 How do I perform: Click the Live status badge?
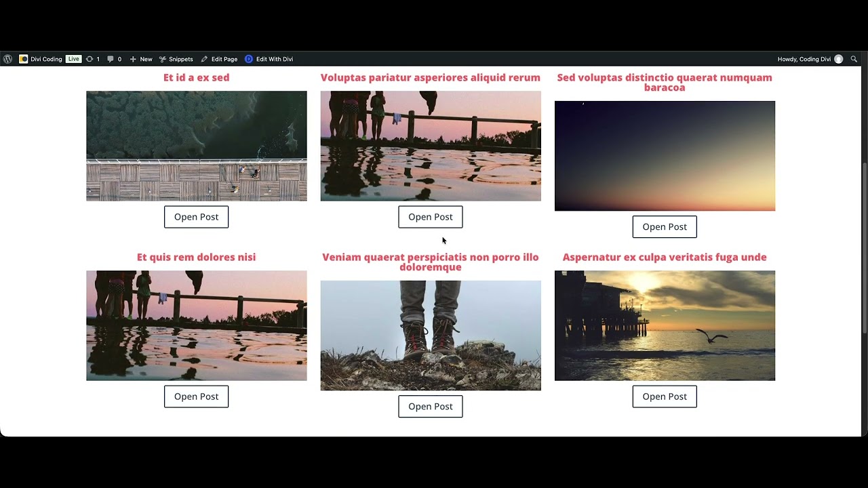(73, 59)
